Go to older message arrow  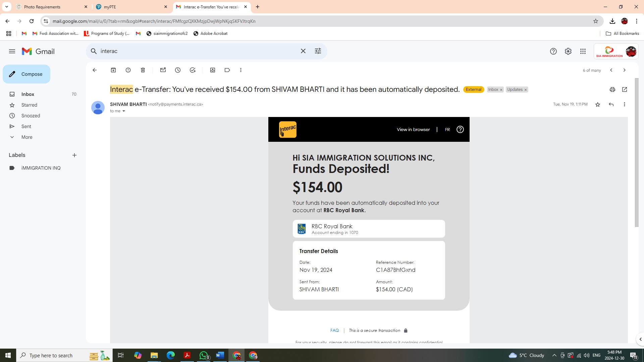(625, 70)
